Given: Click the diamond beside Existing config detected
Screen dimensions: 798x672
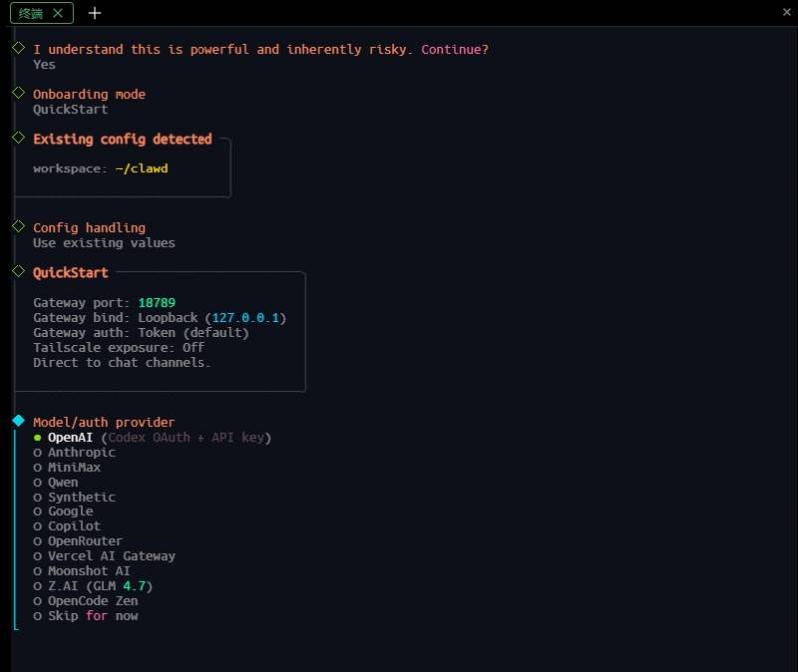Looking at the screenshot, I should pos(18,138).
